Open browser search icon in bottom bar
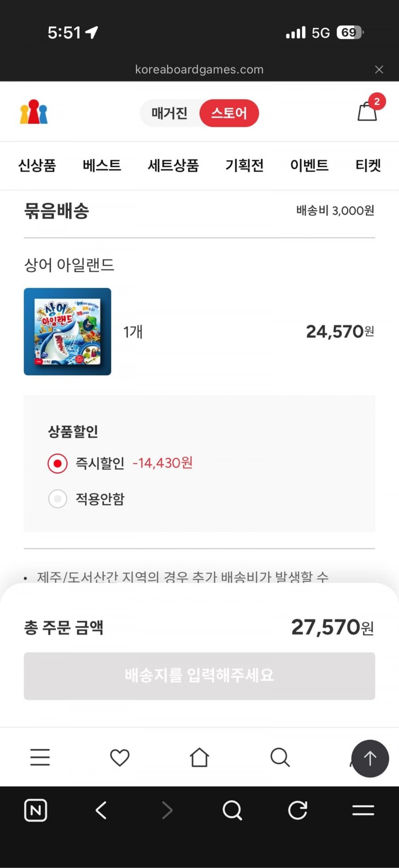 (x=232, y=811)
